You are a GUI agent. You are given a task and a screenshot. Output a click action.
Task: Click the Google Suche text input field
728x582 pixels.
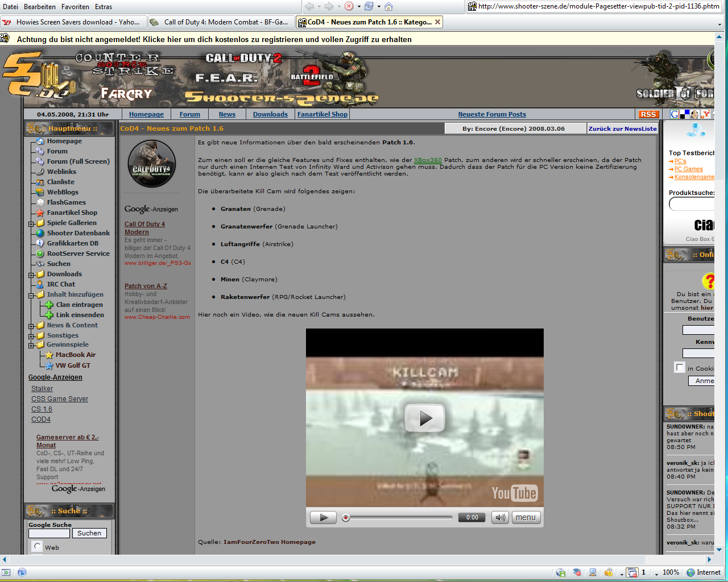49,533
